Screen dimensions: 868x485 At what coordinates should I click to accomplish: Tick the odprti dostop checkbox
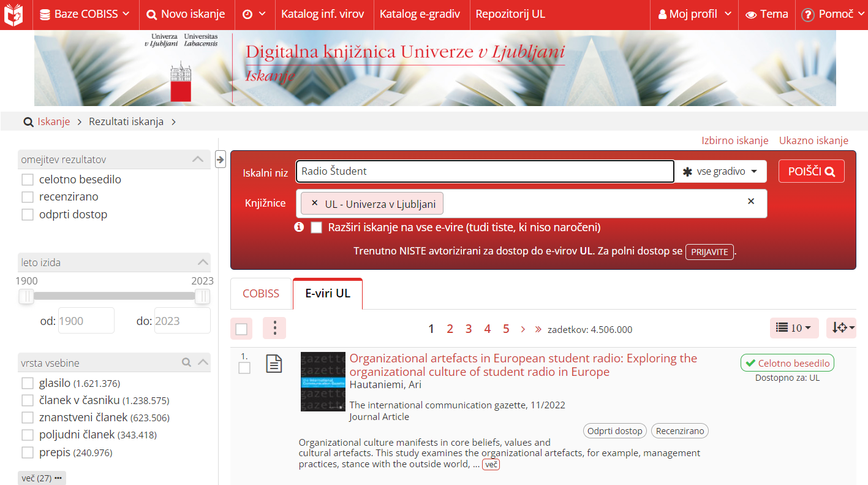tap(28, 215)
